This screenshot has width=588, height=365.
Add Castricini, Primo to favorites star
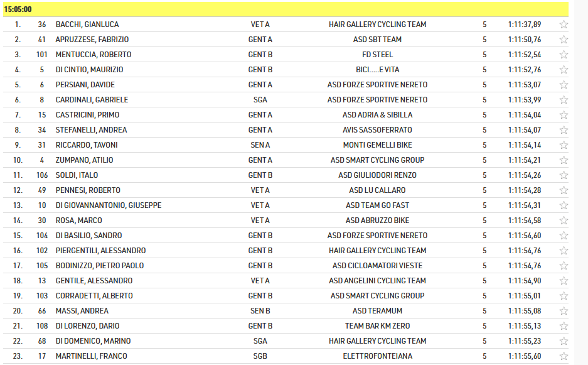(564, 115)
